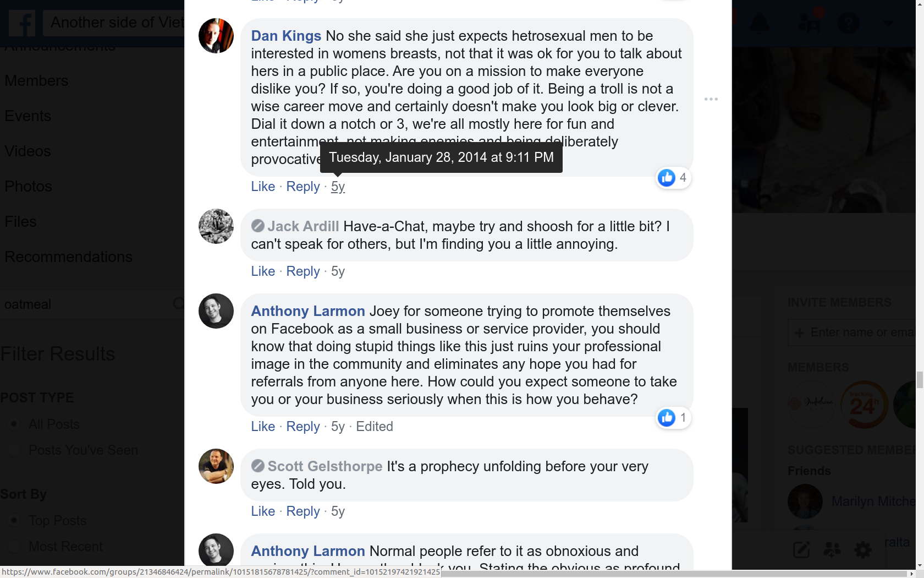
Task: Open the group Settings gear icon
Action: (862, 549)
